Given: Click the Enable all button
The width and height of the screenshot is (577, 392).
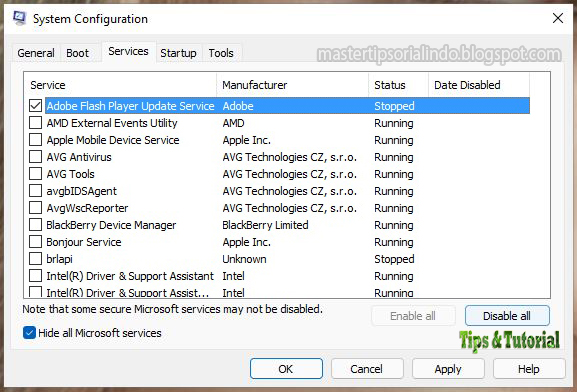Looking at the screenshot, I should (413, 316).
